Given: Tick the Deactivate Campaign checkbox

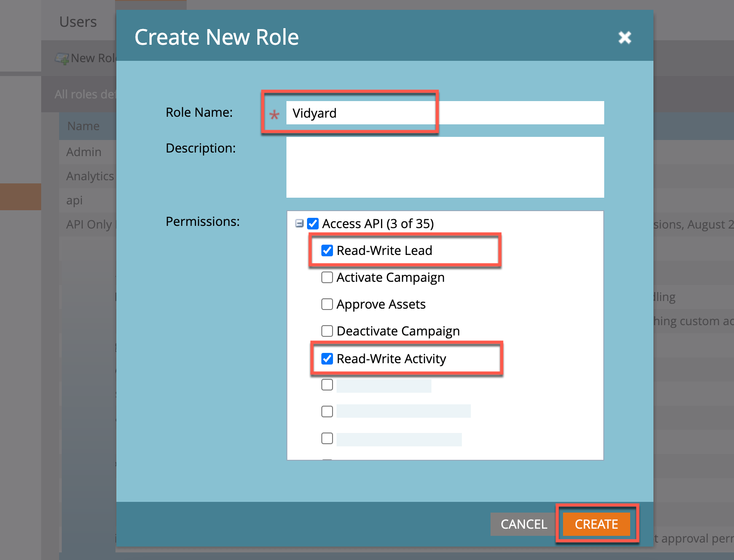Looking at the screenshot, I should coord(327,331).
